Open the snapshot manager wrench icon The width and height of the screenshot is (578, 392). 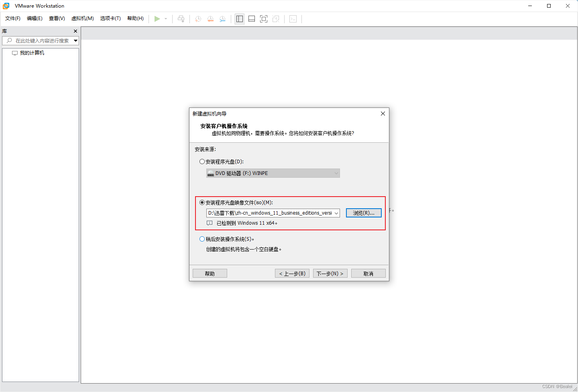[x=222, y=19]
